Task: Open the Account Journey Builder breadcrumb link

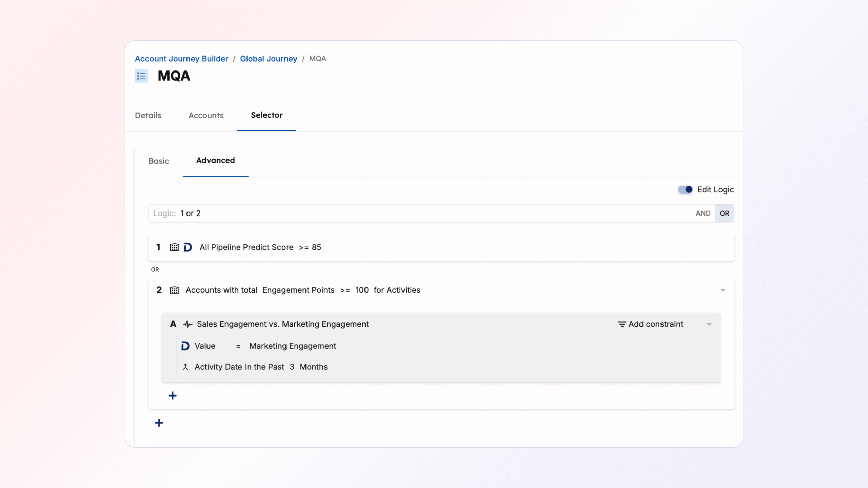Action: pyautogui.click(x=181, y=59)
